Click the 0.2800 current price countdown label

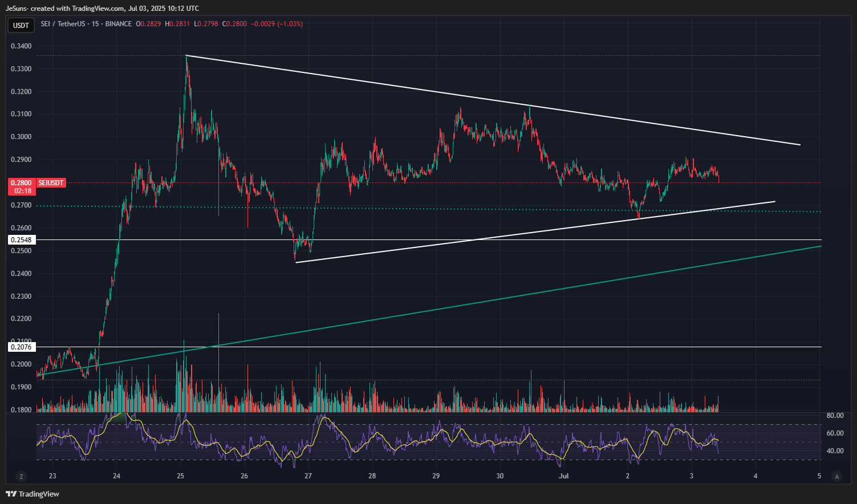point(21,186)
